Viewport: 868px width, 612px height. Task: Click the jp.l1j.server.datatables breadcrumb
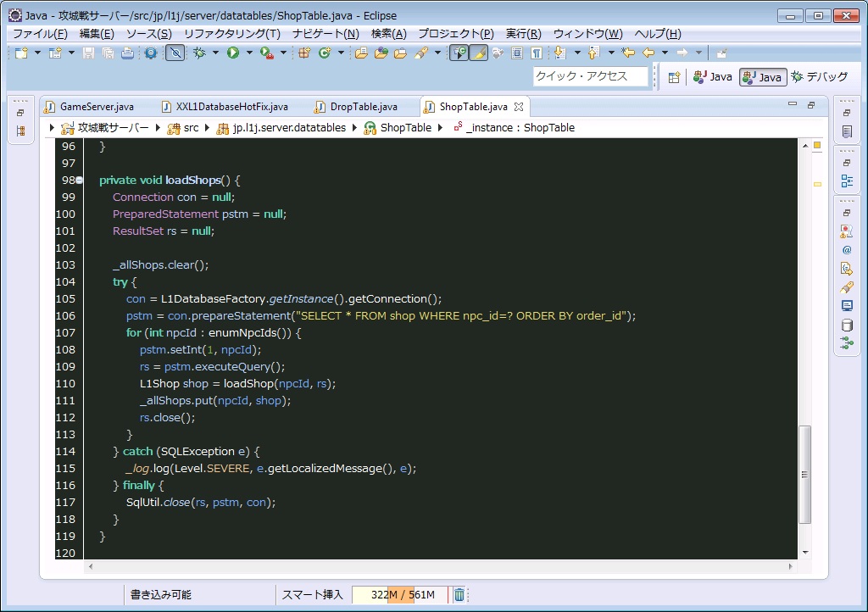281,128
